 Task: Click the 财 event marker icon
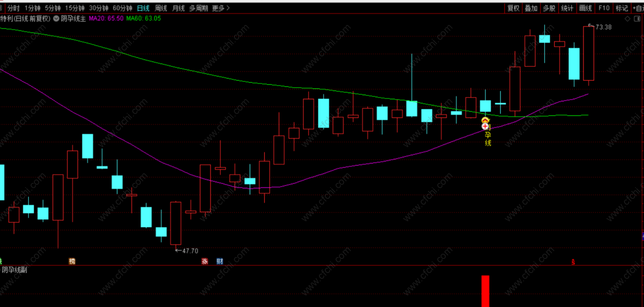click(x=220, y=261)
